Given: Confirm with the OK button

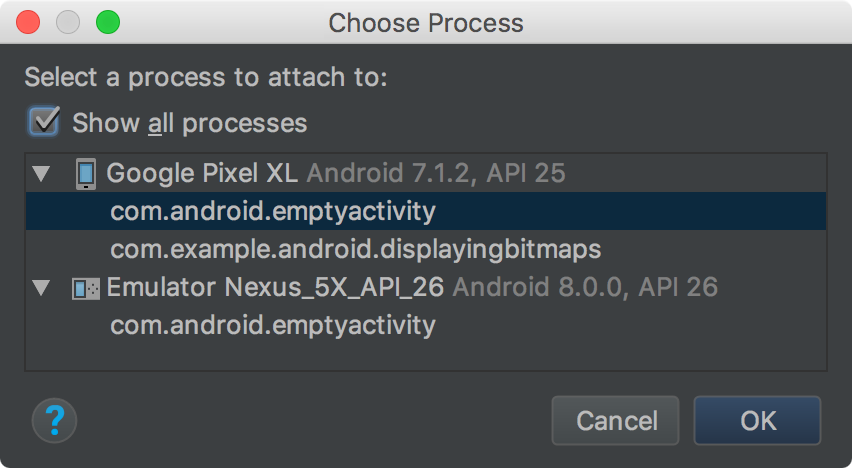Looking at the screenshot, I should pos(757,420).
